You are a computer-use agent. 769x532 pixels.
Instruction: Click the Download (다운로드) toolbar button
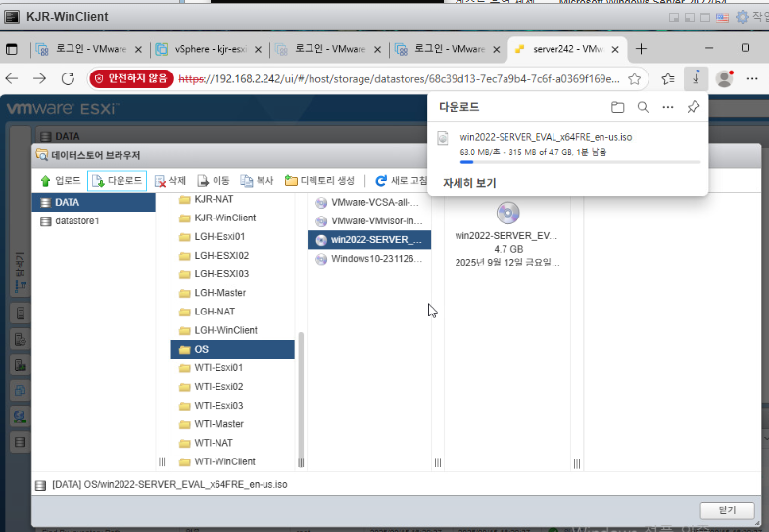tap(118, 181)
